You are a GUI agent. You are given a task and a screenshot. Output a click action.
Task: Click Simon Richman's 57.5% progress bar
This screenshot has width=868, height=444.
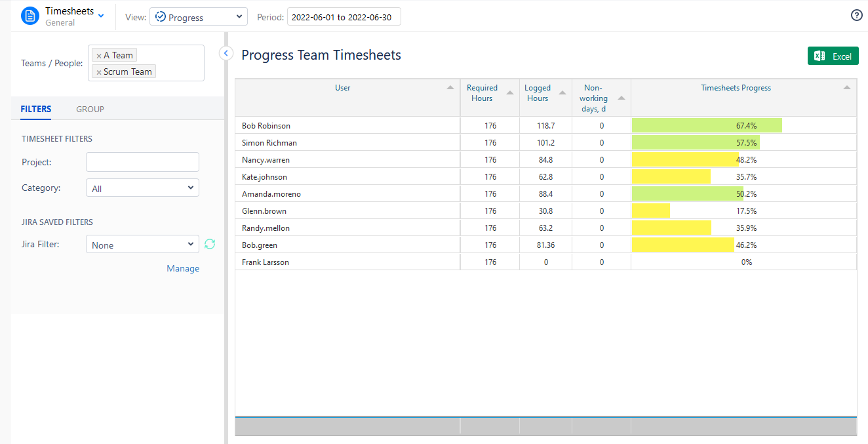click(x=696, y=142)
